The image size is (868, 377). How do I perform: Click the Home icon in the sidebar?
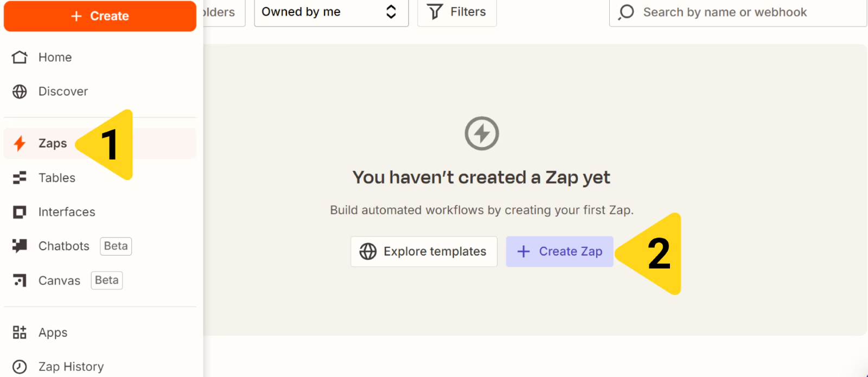[20, 57]
